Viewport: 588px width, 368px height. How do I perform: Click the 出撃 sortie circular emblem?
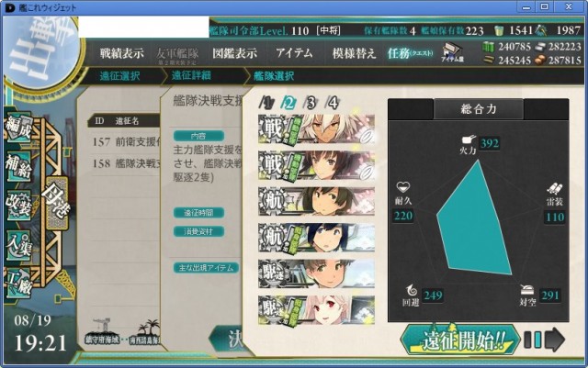41,52
